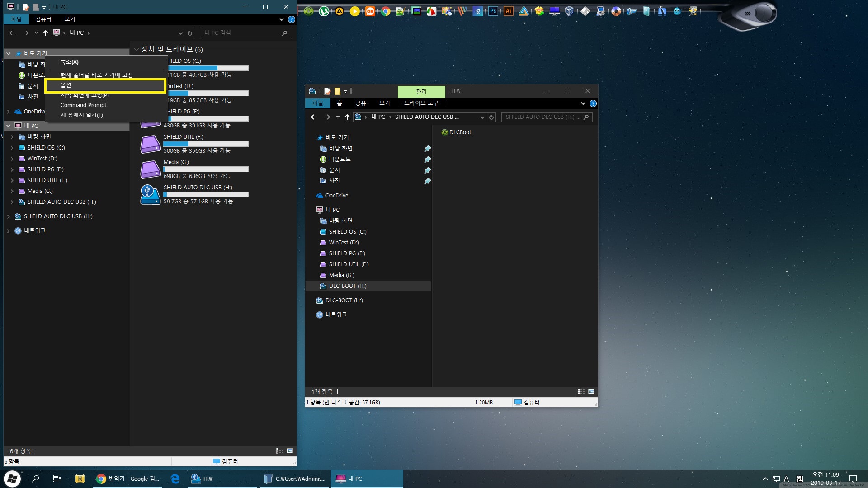This screenshot has height=488, width=868.
Task: Go back in the H:\ window
Action: [x=314, y=117]
